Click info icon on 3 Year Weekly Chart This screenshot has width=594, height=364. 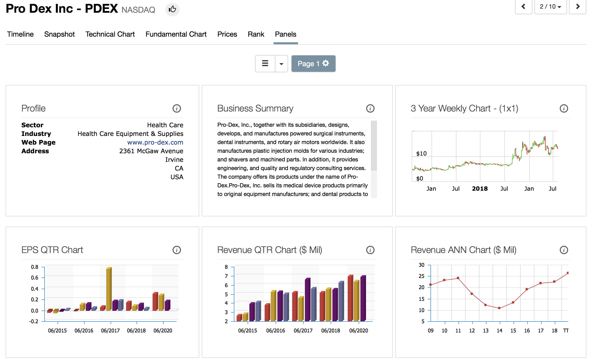[564, 108]
